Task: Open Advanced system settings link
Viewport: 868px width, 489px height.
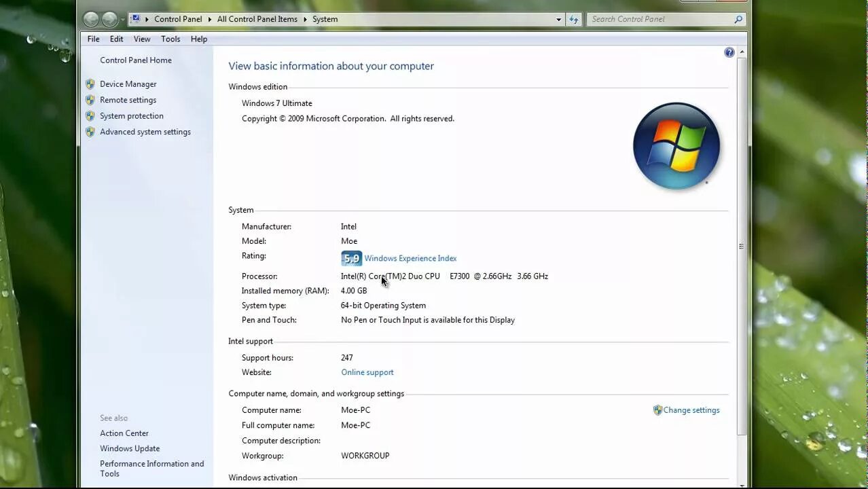Action: tap(145, 132)
